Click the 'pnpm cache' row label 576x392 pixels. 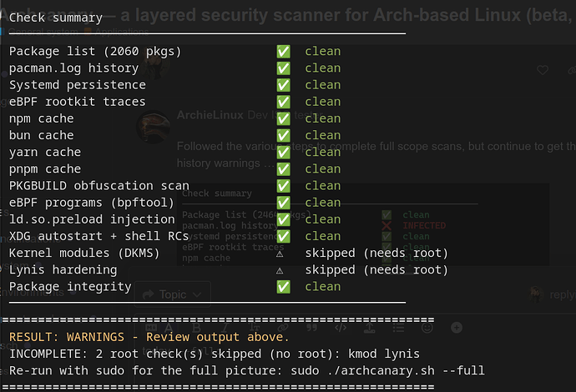[45, 169]
